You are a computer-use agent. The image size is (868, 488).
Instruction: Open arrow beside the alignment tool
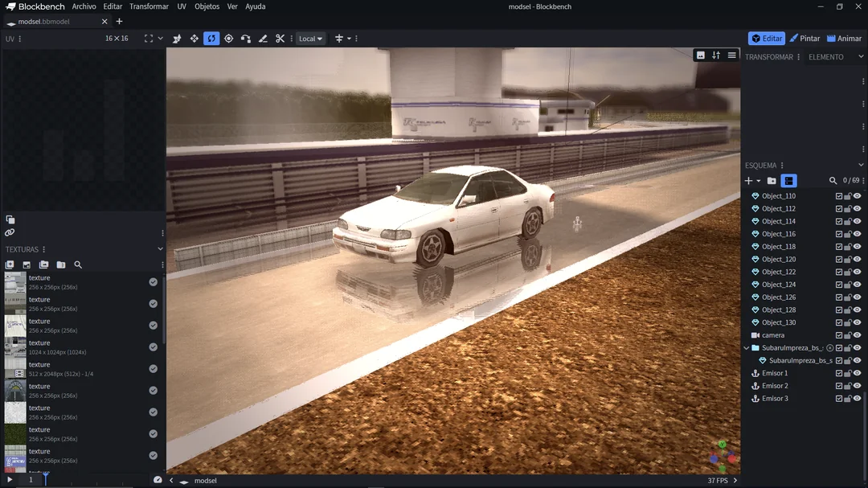click(x=349, y=39)
